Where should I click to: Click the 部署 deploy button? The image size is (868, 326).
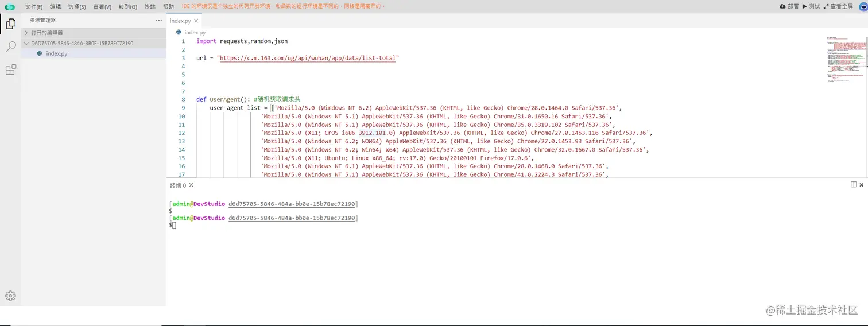789,6
